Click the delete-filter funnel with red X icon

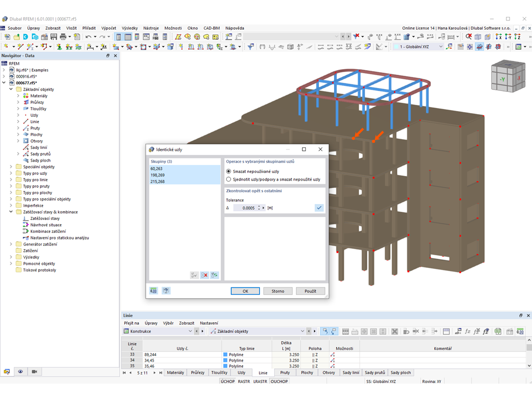pyautogui.click(x=356, y=36)
